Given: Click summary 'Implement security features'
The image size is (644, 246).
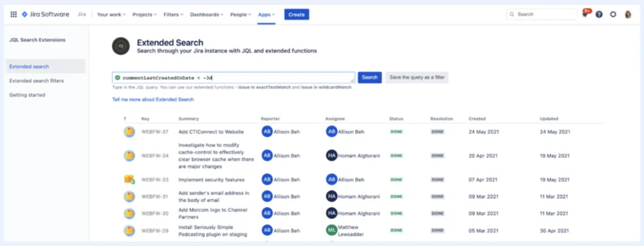Looking at the screenshot, I should (211, 179).
